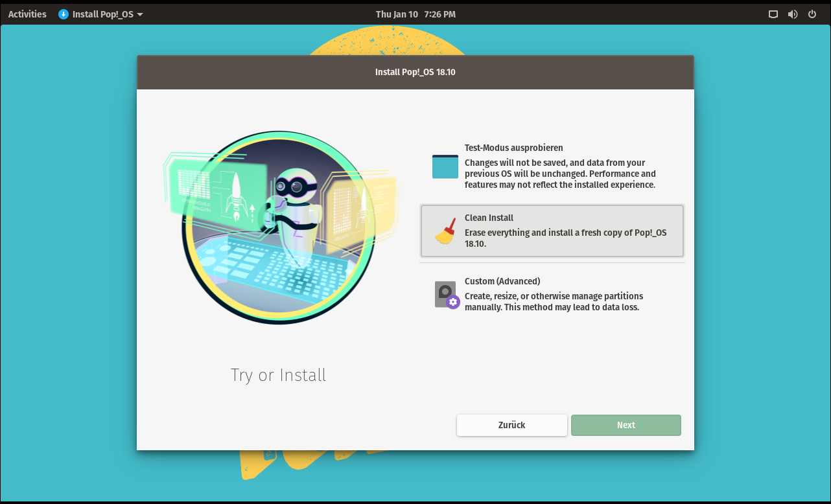Image resolution: width=831 pixels, height=504 pixels.
Task: Open the power menu icon in top bar
Action: pyautogui.click(x=812, y=14)
